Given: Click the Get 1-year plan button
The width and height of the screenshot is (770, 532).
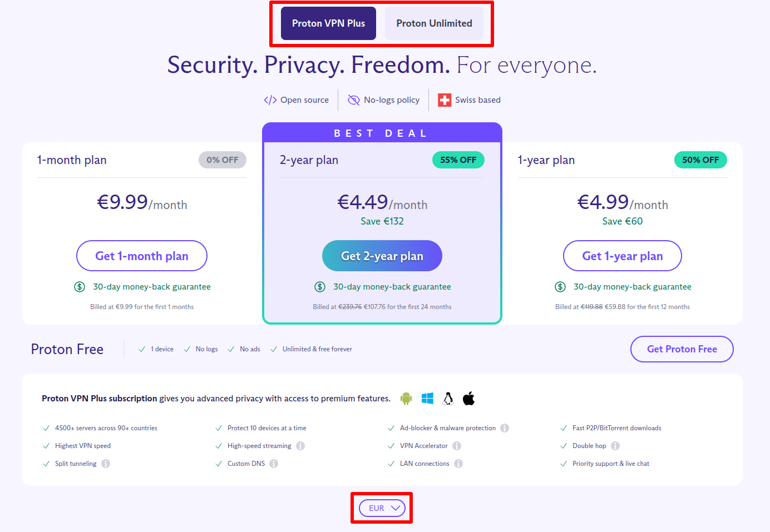Looking at the screenshot, I should point(622,256).
